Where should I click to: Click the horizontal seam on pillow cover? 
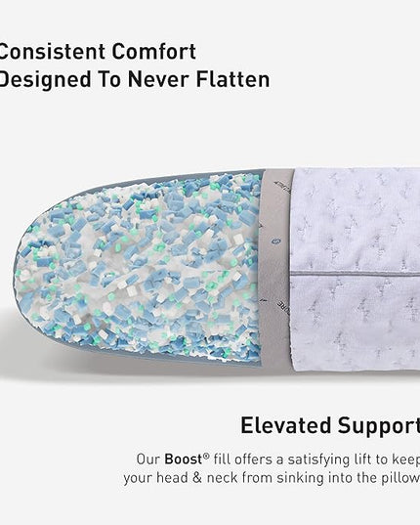tap(356, 274)
